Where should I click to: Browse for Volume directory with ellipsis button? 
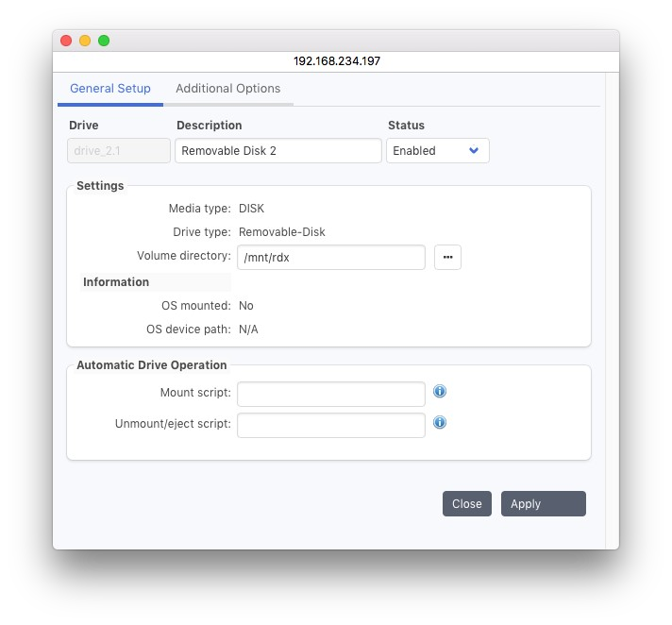point(447,257)
